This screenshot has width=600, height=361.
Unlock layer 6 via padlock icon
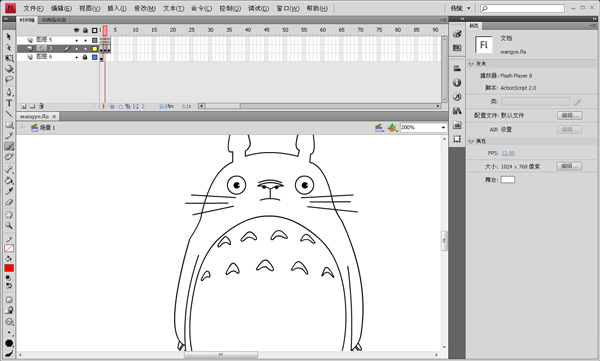pos(85,57)
